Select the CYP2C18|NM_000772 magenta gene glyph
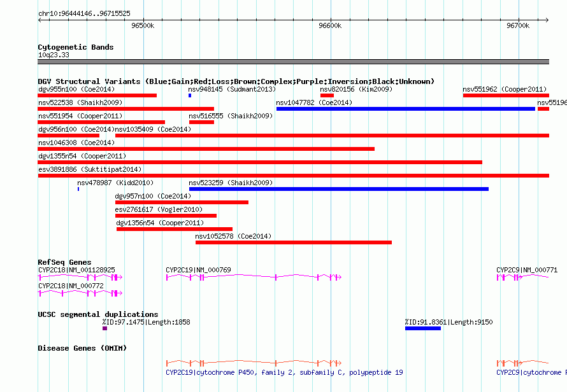The height and width of the screenshot is (392, 567). 80,293
